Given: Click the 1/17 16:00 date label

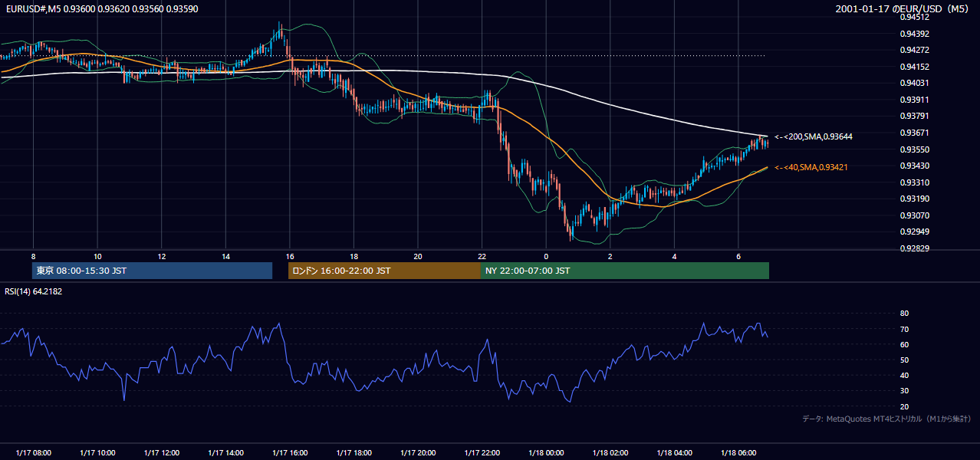Looking at the screenshot, I should coord(290,452).
